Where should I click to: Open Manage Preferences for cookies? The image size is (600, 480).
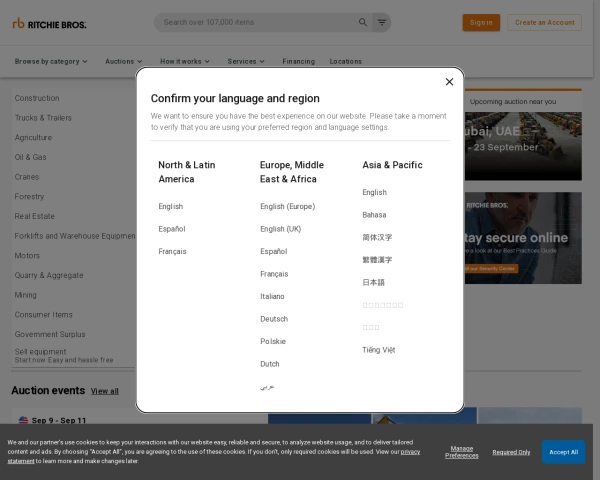click(x=462, y=452)
